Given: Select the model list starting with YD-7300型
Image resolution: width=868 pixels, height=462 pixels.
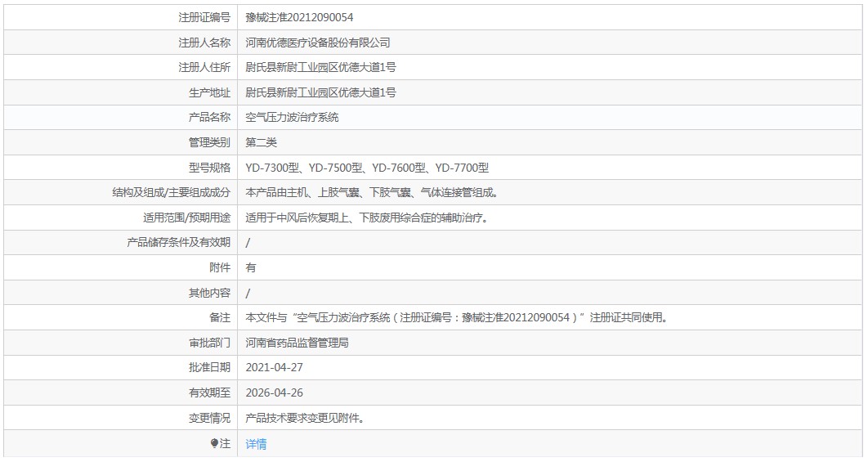Looking at the screenshot, I should point(367,168).
